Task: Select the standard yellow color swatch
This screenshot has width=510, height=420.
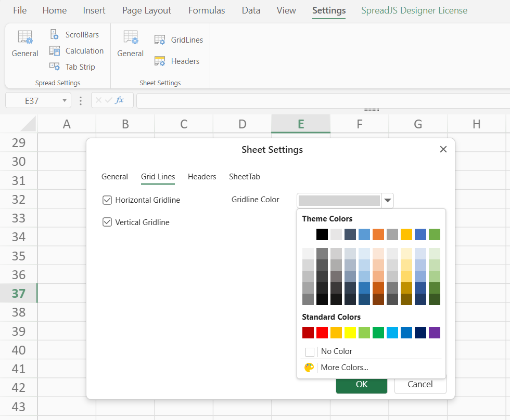Action: point(350,333)
